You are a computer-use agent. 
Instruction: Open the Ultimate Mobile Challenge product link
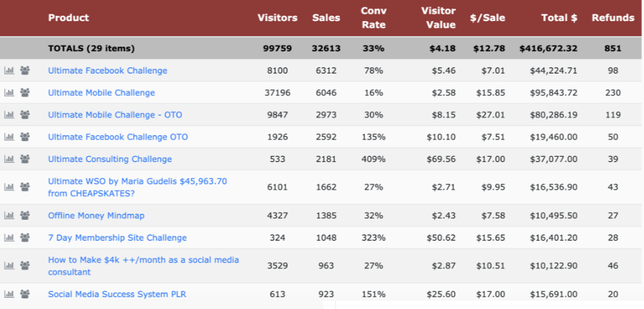(102, 93)
